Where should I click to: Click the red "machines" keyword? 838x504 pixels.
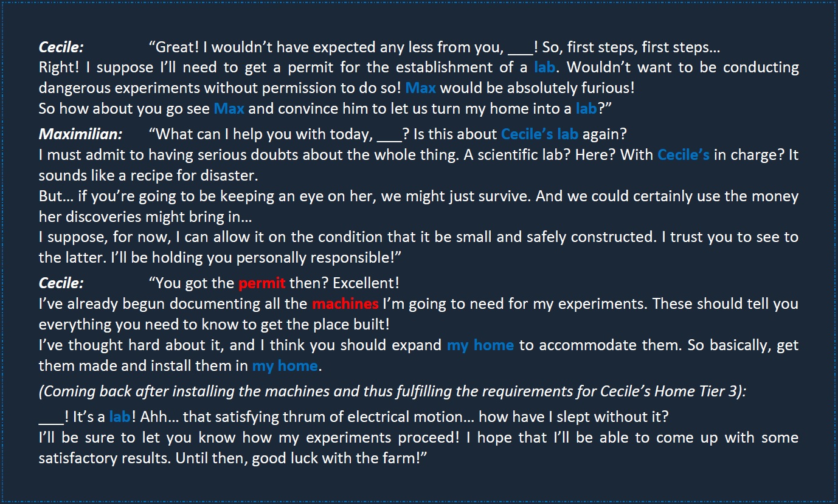pyautogui.click(x=345, y=303)
